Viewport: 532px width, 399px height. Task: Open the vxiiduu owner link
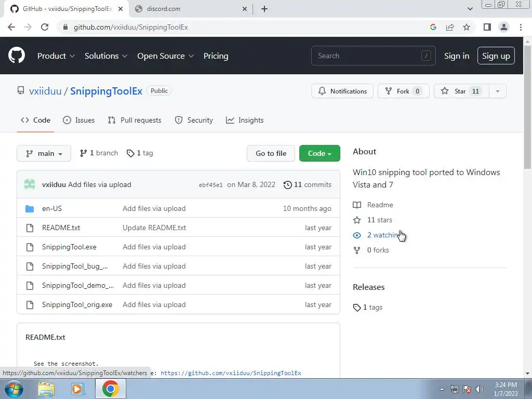(x=45, y=91)
